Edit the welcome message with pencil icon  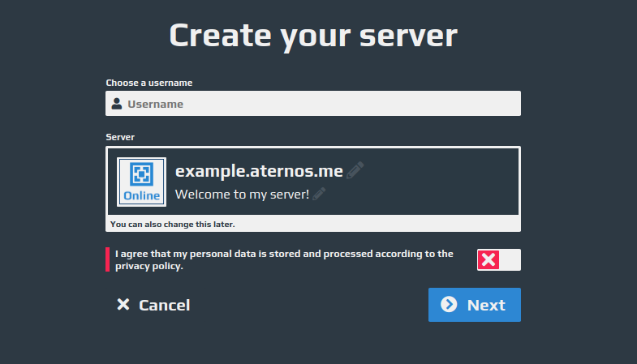click(x=319, y=194)
